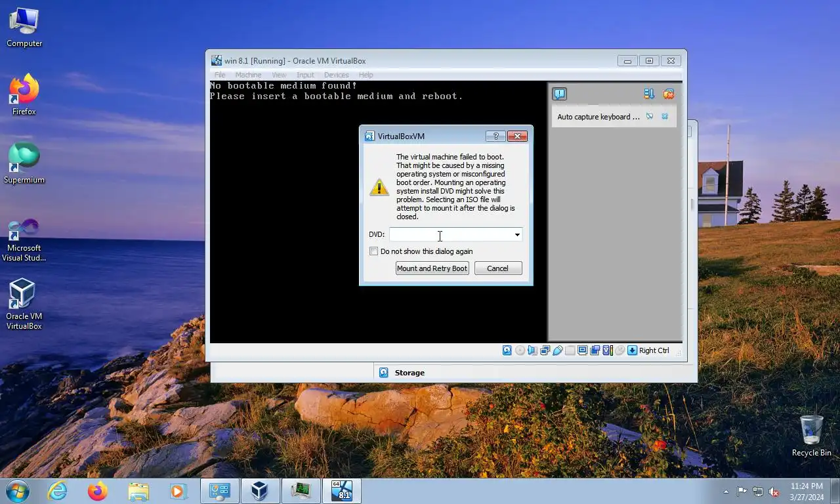Open the View menu
This screenshot has height=504, width=840.
pyautogui.click(x=279, y=75)
